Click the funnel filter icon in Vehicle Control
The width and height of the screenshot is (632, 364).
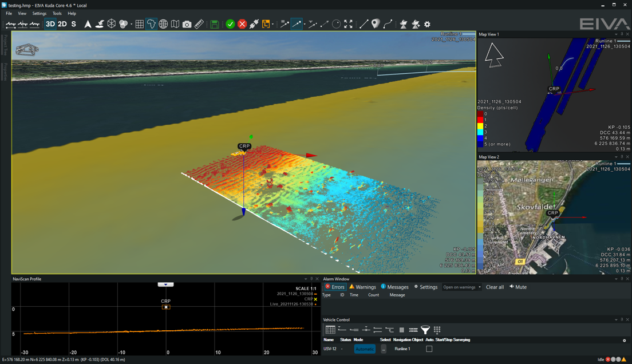click(x=425, y=330)
